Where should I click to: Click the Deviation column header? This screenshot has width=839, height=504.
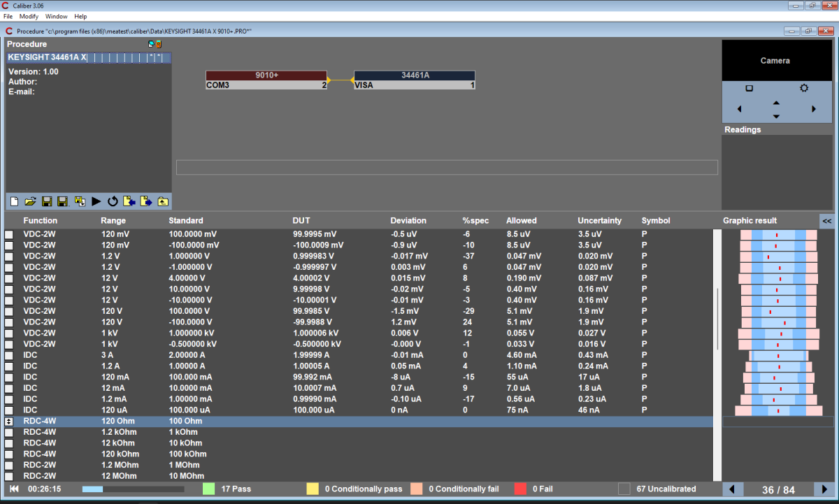[408, 221]
